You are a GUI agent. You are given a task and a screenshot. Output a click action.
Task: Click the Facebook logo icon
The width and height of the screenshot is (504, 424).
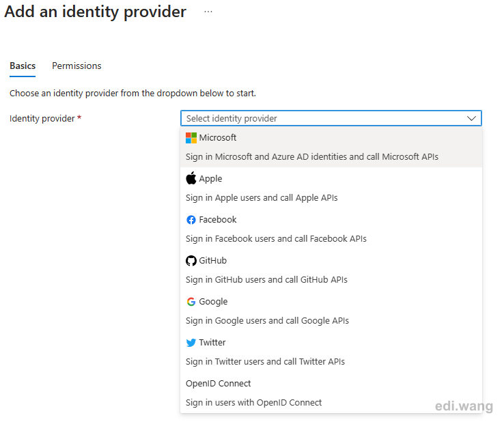click(191, 220)
